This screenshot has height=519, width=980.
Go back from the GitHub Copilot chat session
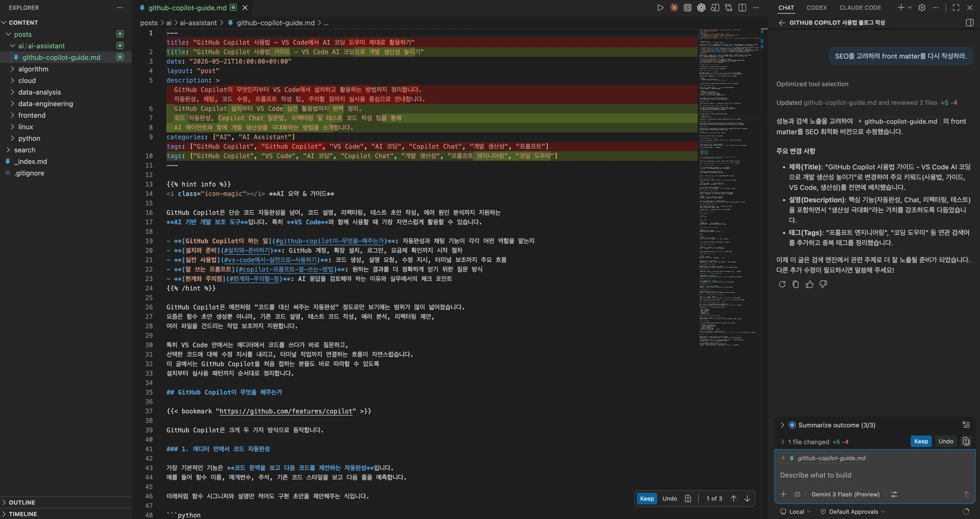781,23
